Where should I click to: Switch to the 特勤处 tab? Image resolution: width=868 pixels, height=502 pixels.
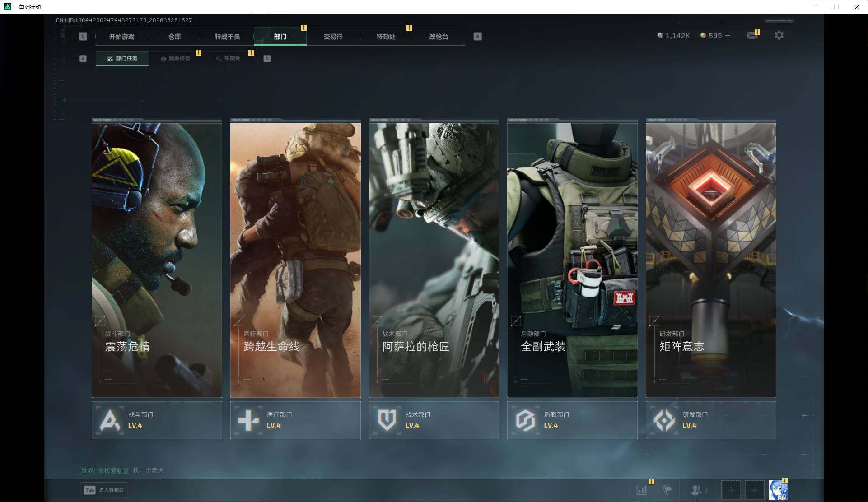(x=386, y=37)
